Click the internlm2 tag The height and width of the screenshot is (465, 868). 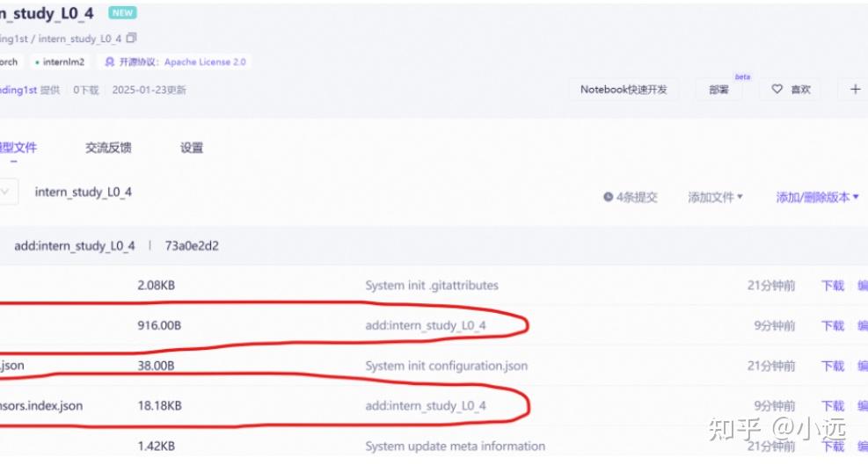point(60,62)
